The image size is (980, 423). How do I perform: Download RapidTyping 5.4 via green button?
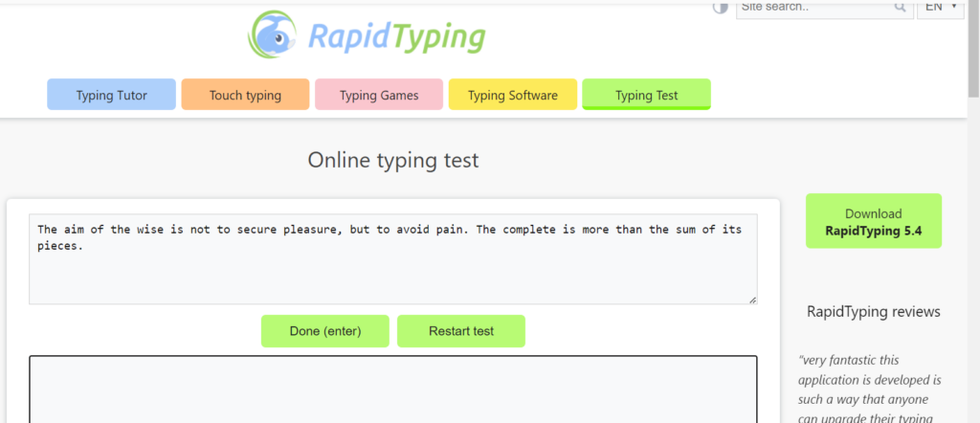pos(873,221)
